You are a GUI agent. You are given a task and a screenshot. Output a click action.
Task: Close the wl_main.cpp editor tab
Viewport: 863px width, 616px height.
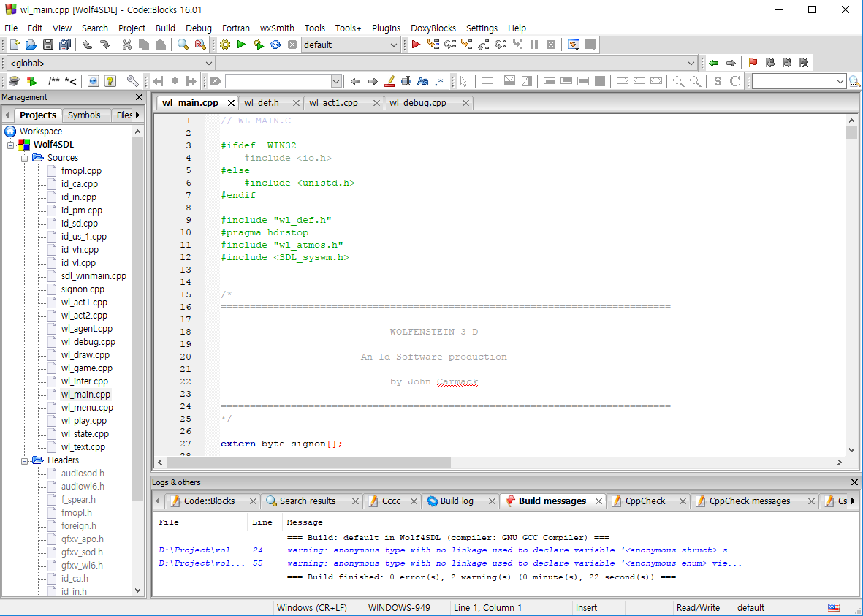pyautogui.click(x=232, y=103)
